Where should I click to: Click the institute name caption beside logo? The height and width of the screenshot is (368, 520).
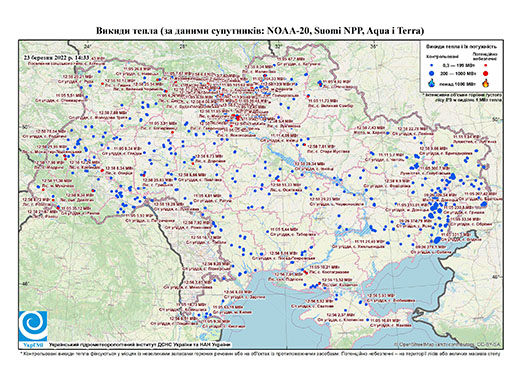[140, 344]
